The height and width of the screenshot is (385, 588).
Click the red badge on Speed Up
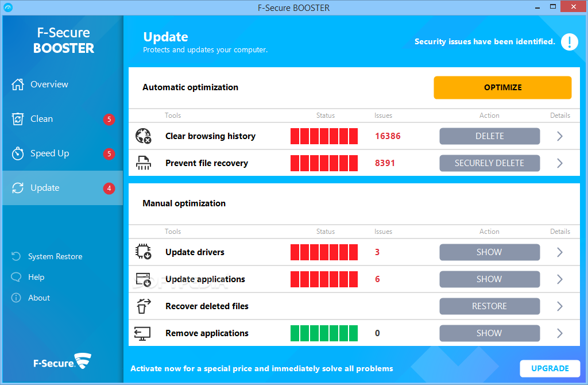[109, 154]
